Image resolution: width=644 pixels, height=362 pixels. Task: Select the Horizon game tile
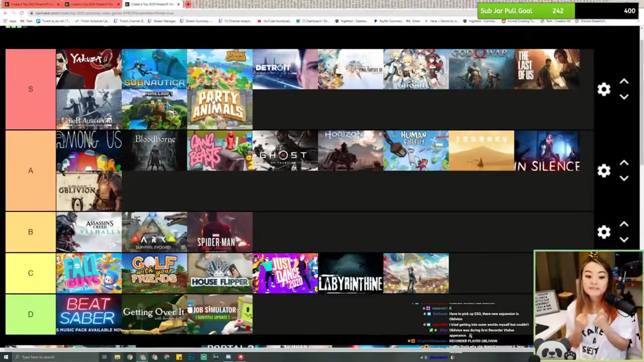tap(351, 151)
